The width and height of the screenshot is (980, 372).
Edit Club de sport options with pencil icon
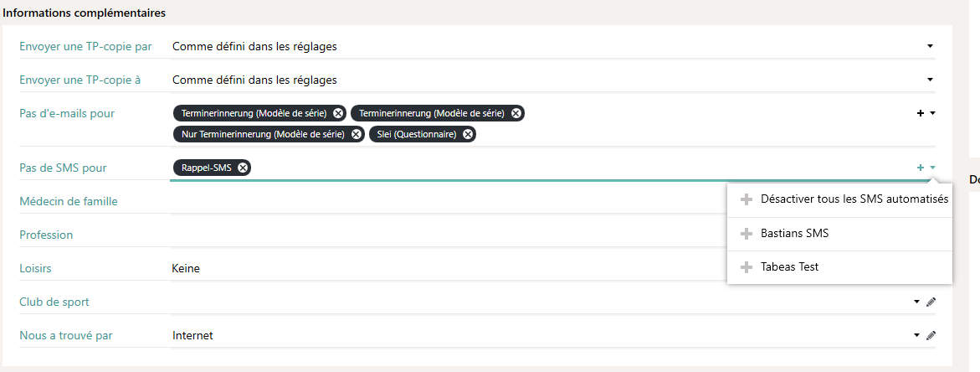[x=931, y=302]
